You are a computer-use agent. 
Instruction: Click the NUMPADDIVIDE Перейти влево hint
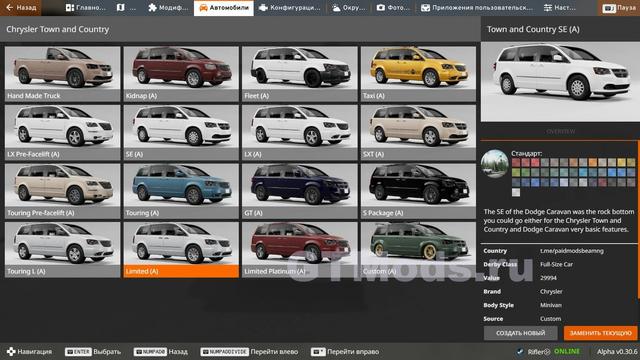249,351
